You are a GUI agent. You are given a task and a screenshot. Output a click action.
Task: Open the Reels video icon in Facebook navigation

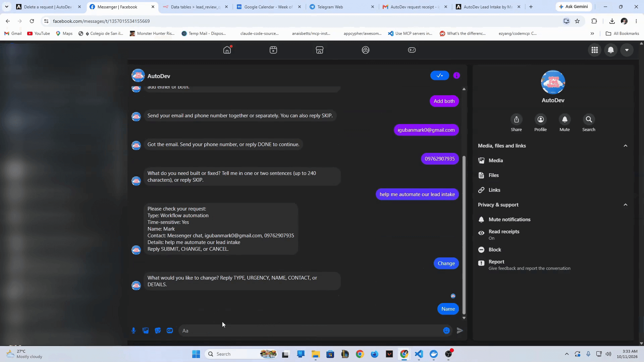[273, 50]
